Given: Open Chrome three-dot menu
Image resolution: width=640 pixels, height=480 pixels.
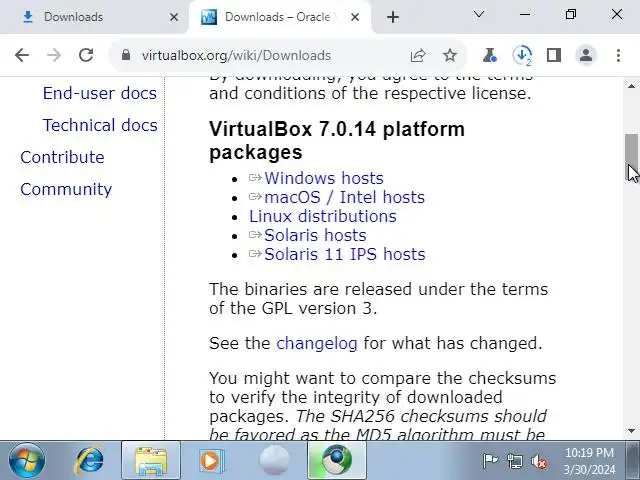Looking at the screenshot, I should [x=618, y=55].
